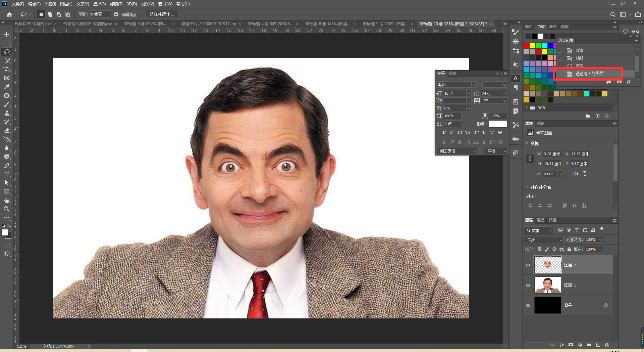Select the Crop tool
644x352 pixels.
pyautogui.click(x=7, y=69)
